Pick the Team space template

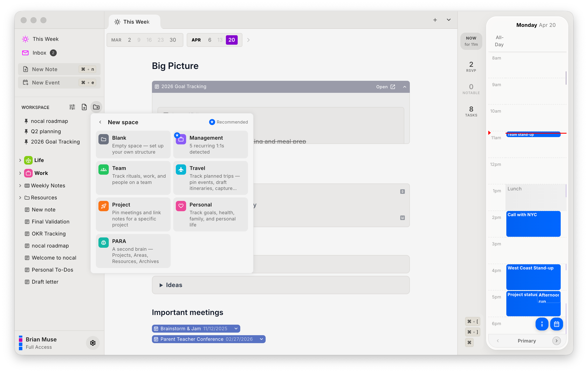coord(133,178)
